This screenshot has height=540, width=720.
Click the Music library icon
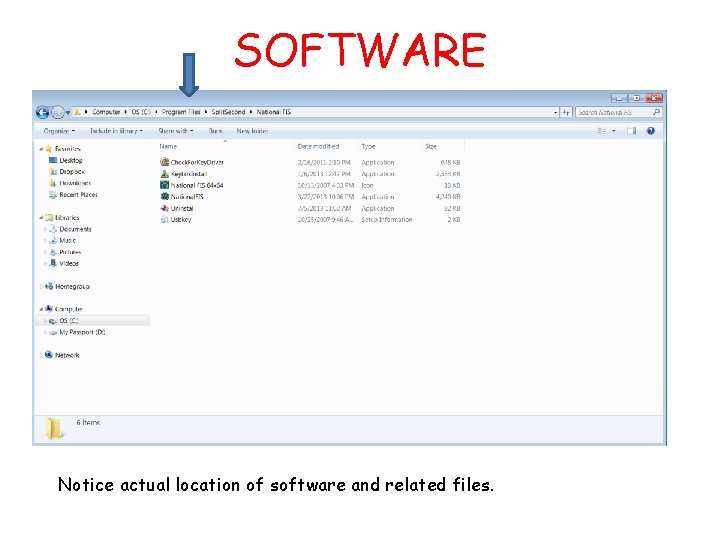click(53, 240)
